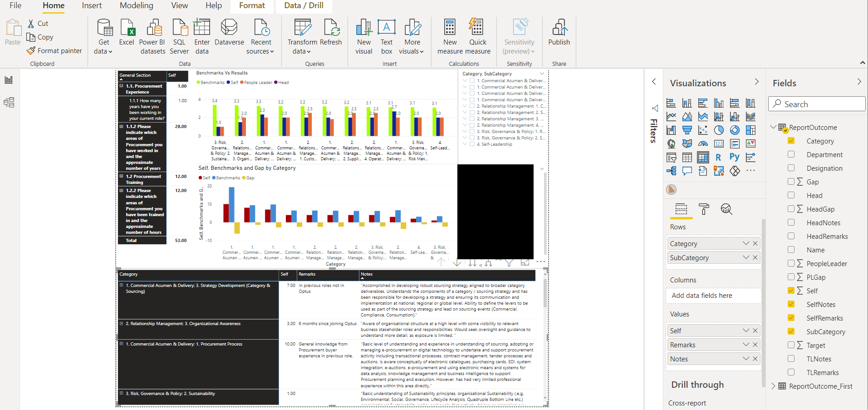The width and height of the screenshot is (868, 410).
Task: Check the Gap field in Fields list
Action: tap(791, 182)
